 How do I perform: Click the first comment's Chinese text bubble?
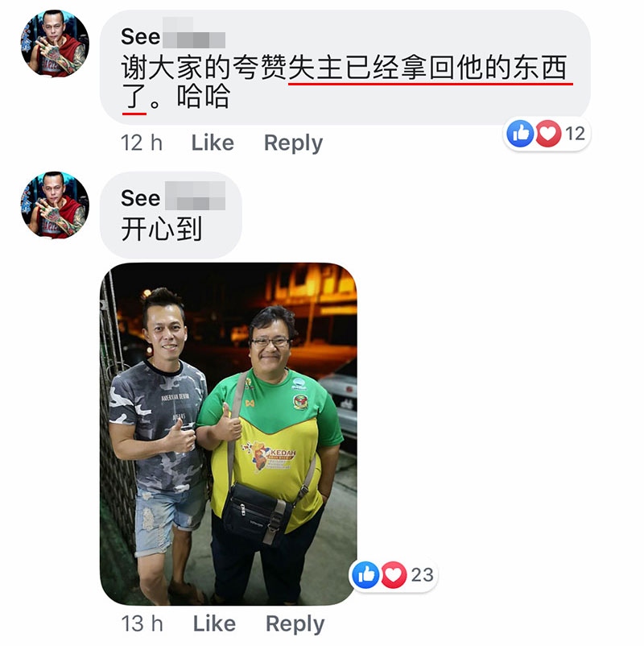click(x=345, y=67)
